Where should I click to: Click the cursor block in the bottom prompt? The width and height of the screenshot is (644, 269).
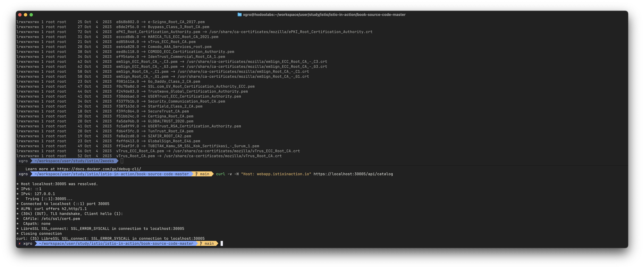point(221,243)
